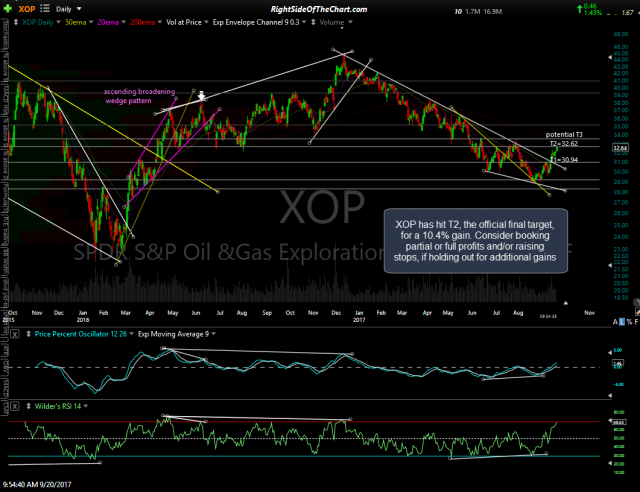Click the 1.43% percent change value
This screenshot has height=492, width=640.
(593, 13)
